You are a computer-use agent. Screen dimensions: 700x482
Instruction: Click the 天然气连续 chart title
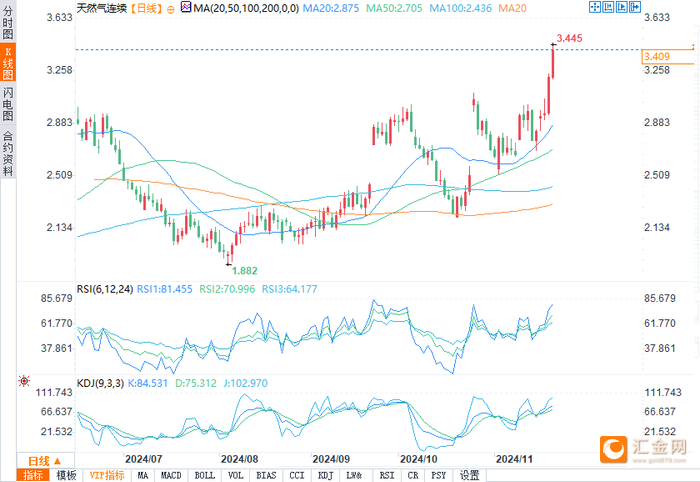[102, 8]
